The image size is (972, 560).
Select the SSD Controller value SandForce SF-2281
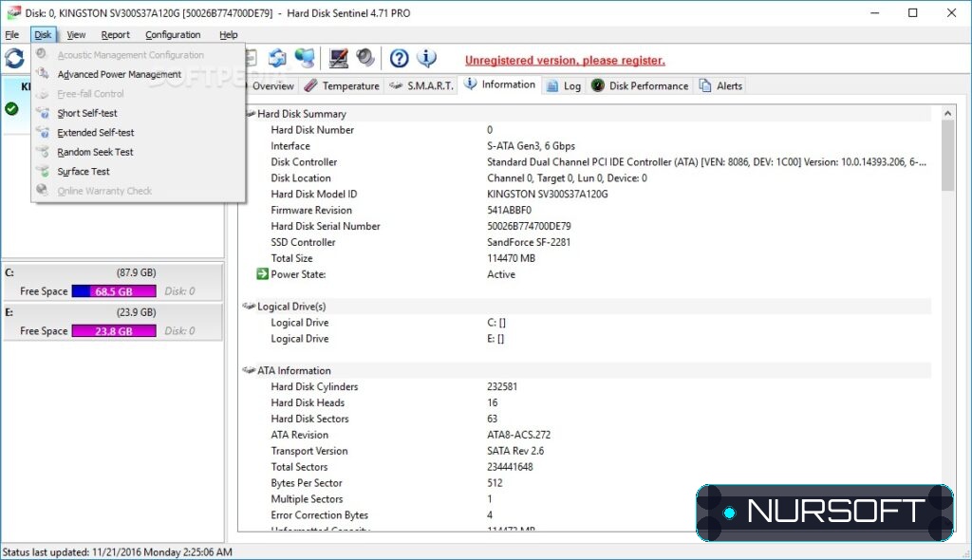tap(528, 242)
